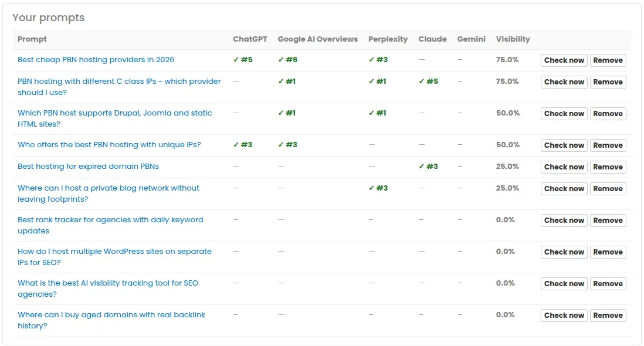The image size is (644, 346).
Task: Remove the 'AI visibility tracking tool' prompt
Action: (608, 284)
